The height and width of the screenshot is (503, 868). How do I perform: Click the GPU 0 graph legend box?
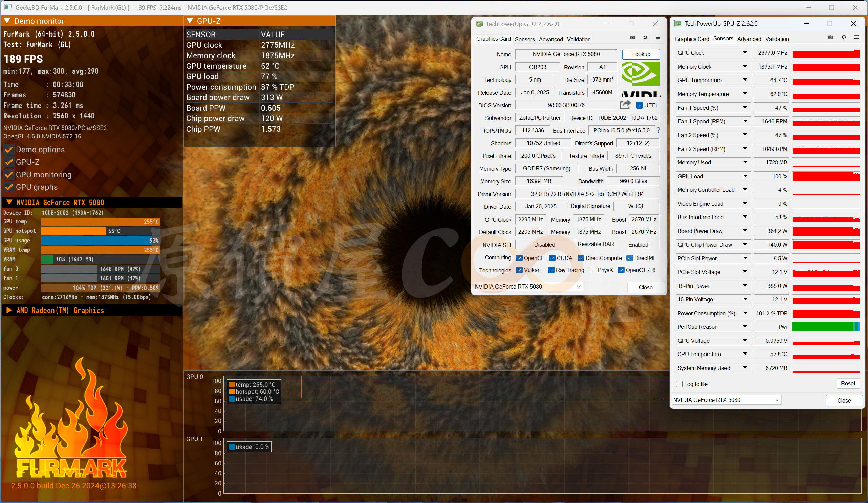coord(254,392)
